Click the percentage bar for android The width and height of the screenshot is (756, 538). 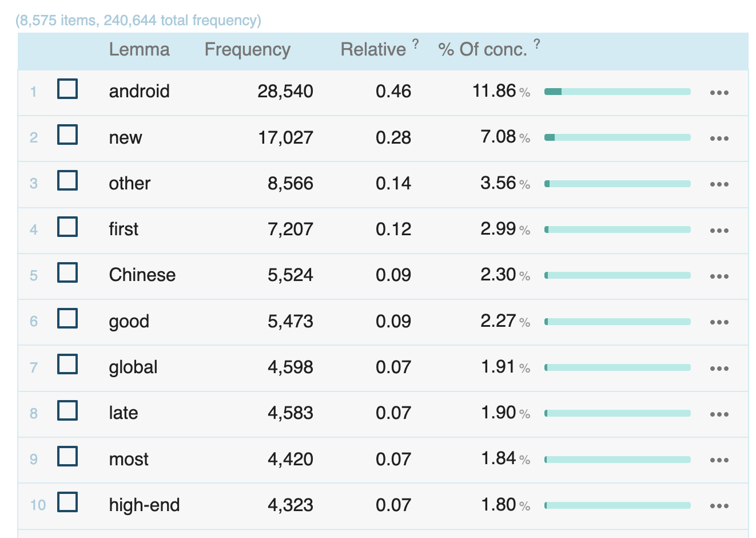617,92
